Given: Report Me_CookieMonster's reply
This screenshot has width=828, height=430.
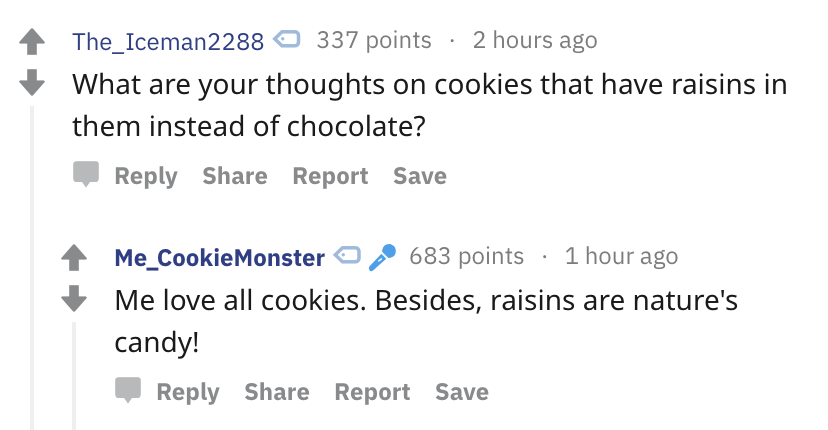Looking at the screenshot, I should click(372, 392).
